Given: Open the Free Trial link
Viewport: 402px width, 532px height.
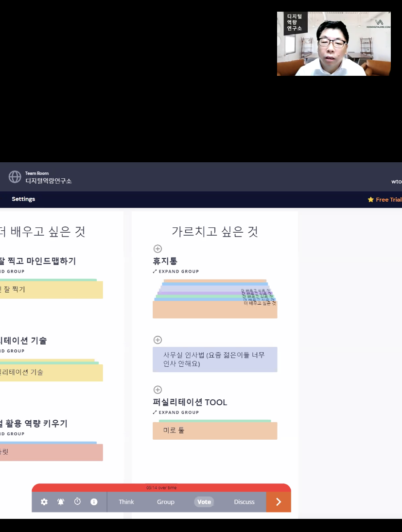Looking at the screenshot, I should coord(385,200).
